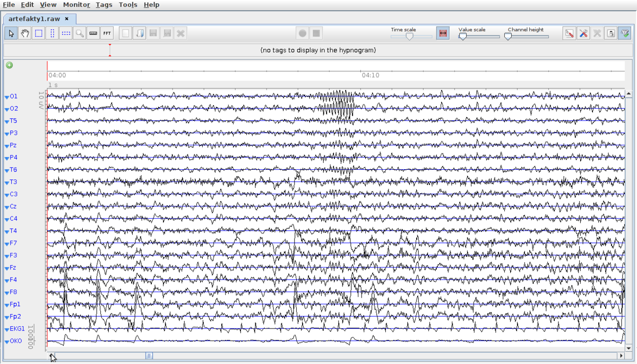
Task: Expand the EKG1 channel options
Action: [x=6, y=328]
